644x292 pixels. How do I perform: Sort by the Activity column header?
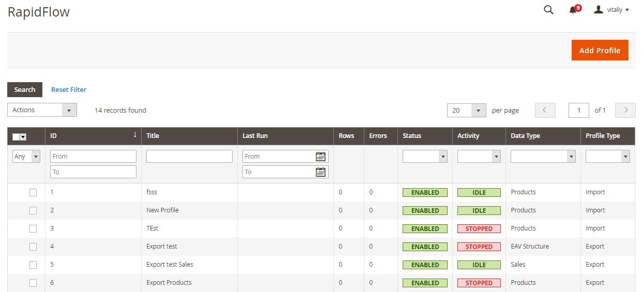pyautogui.click(x=479, y=136)
